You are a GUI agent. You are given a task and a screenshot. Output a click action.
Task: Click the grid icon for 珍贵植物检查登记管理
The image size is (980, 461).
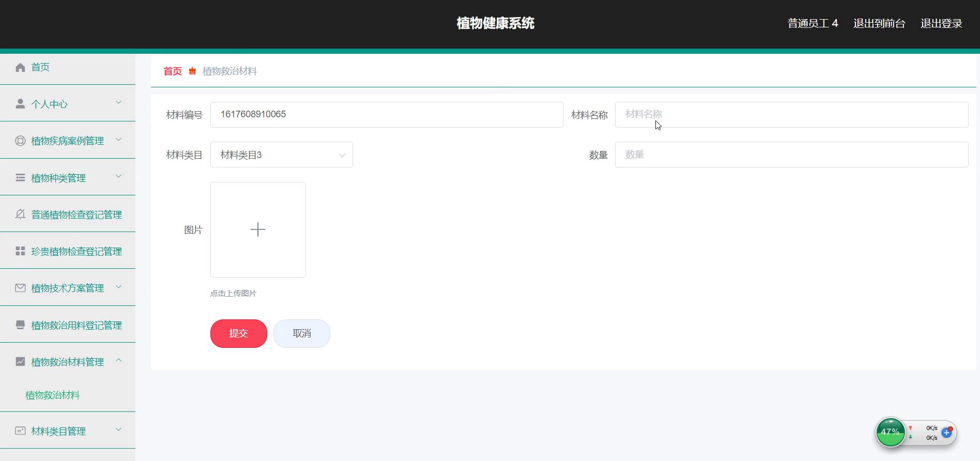(x=20, y=251)
